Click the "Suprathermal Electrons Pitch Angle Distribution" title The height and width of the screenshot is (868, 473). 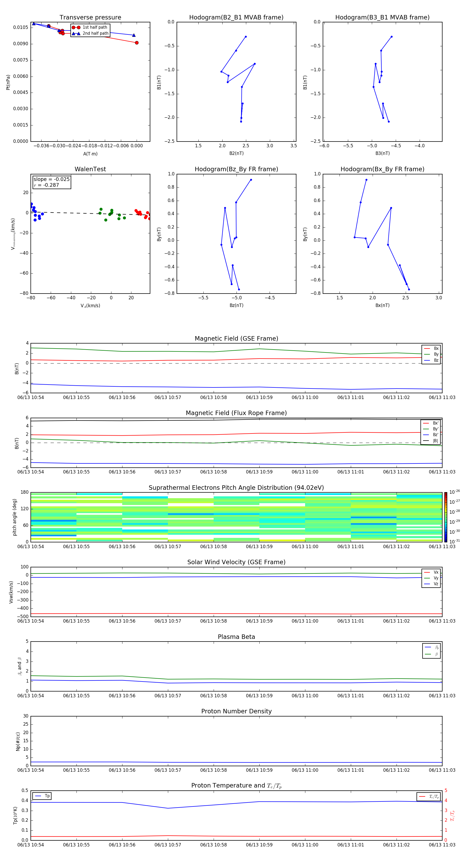(x=236, y=488)
